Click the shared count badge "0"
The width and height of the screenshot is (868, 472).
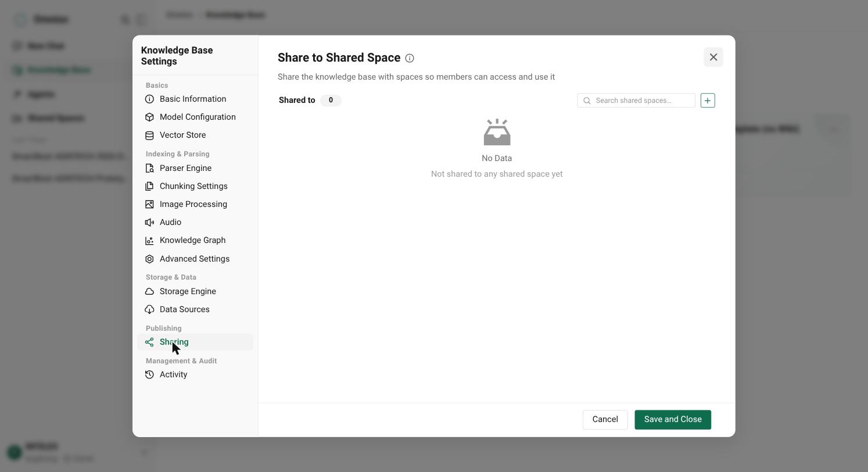pos(331,101)
